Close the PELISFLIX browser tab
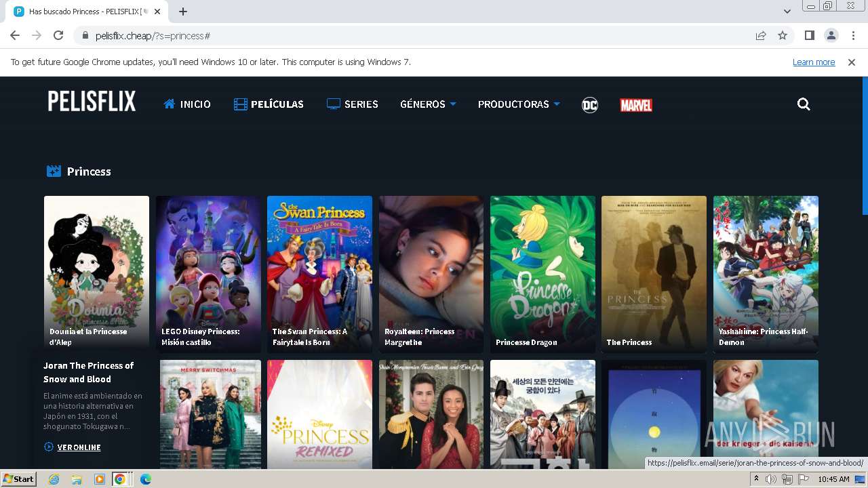The image size is (868, 488). pos(157,12)
